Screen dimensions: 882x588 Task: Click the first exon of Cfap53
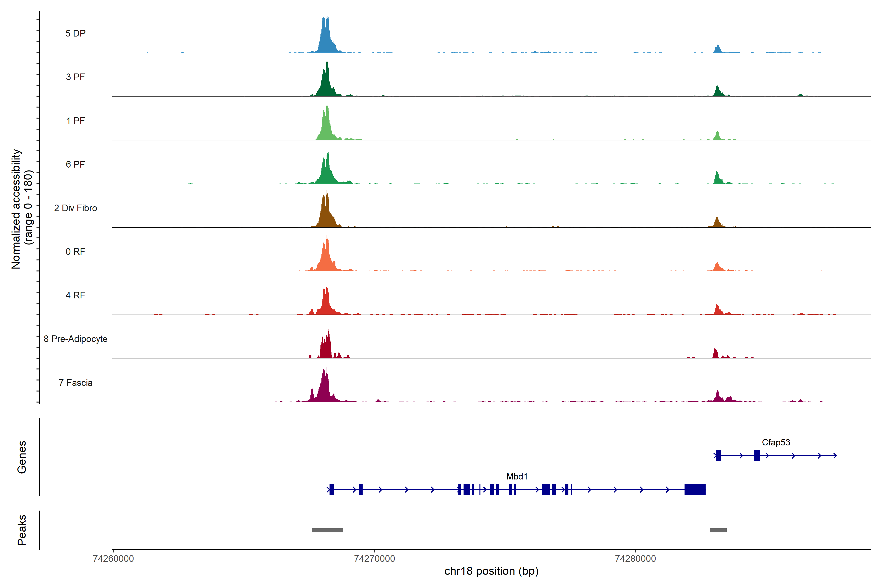coord(718,456)
